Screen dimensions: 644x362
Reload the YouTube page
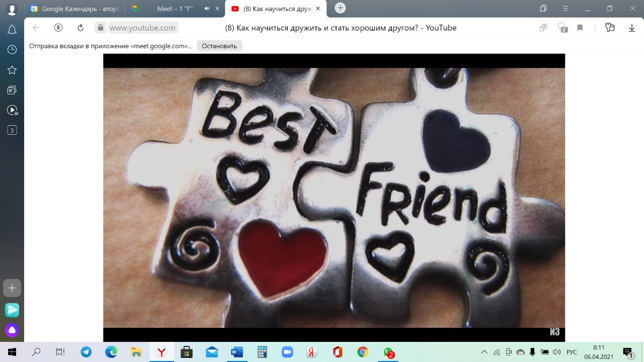[80, 28]
